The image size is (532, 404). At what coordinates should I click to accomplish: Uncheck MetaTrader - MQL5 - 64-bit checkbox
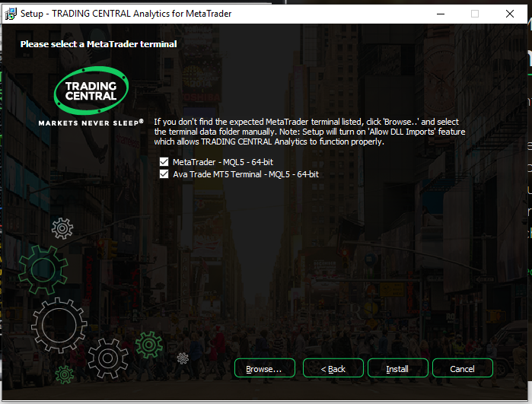[x=164, y=162]
